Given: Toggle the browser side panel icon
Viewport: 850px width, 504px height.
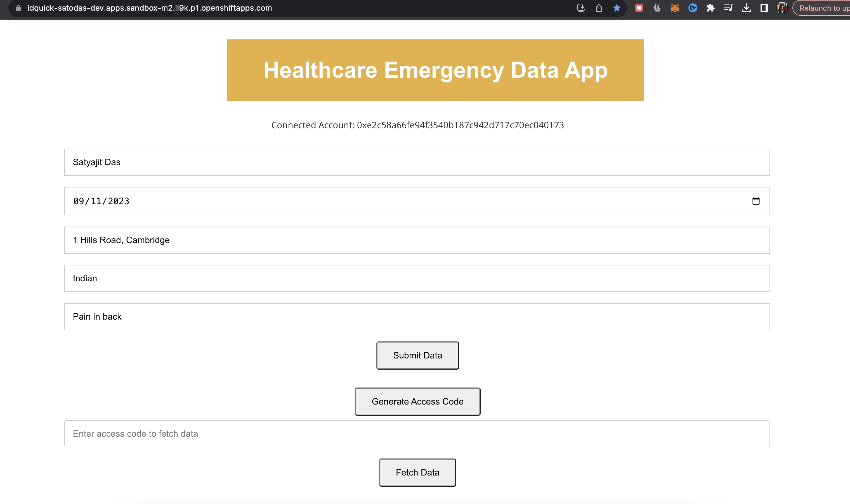Looking at the screenshot, I should coord(764,8).
